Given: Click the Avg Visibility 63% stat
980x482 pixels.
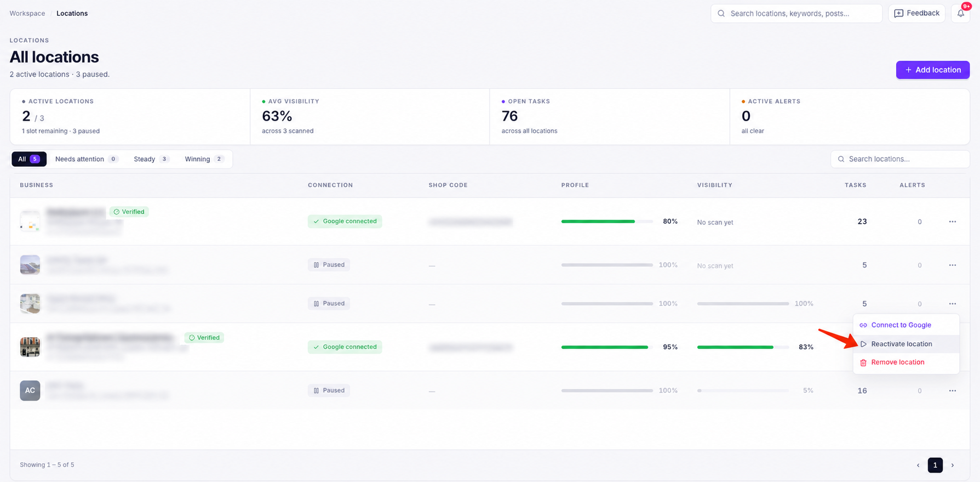Looking at the screenshot, I should (370, 117).
